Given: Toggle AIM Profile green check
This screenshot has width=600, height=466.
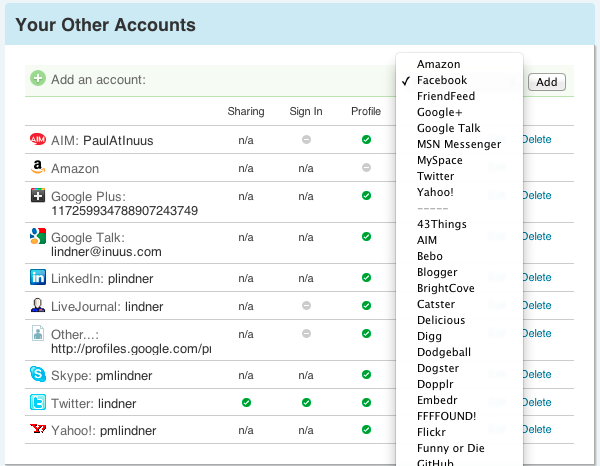Looking at the screenshot, I should [x=366, y=140].
